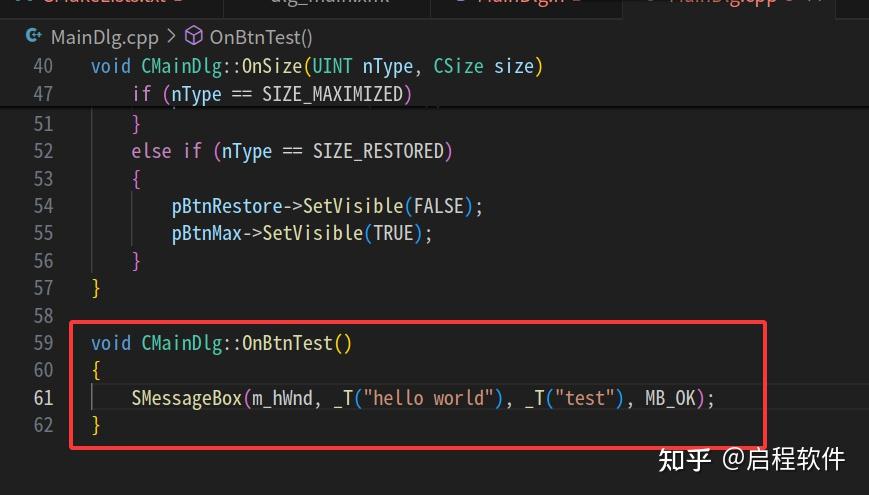The height and width of the screenshot is (495, 869).
Task: Click line number 52 in the gutter
Action: coord(43,151)
